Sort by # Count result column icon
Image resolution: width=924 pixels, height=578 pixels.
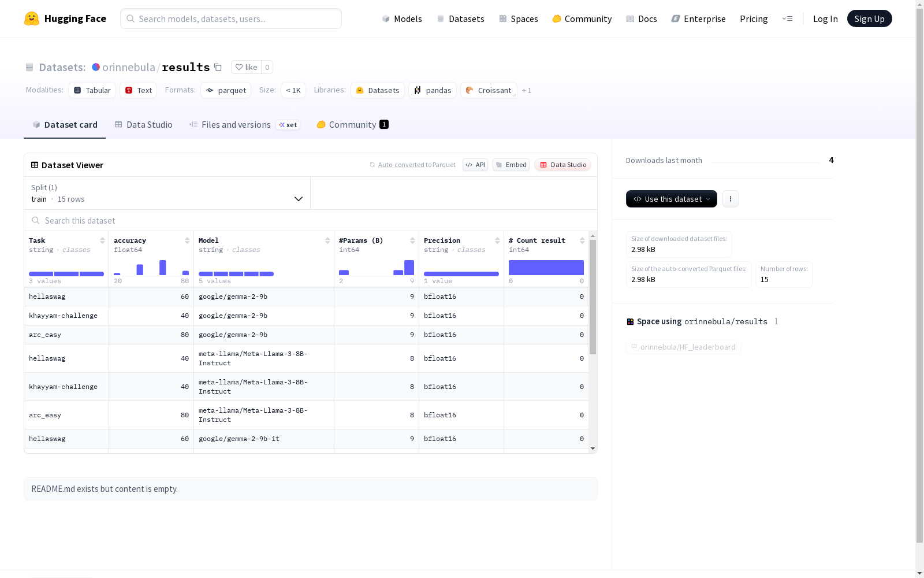(x=582, y=240)
